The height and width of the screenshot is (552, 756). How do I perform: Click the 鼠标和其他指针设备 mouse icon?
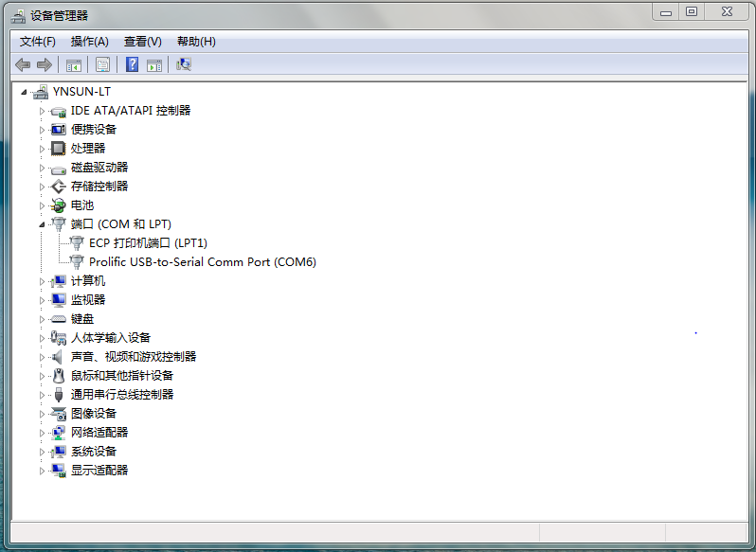pos(59,376)
